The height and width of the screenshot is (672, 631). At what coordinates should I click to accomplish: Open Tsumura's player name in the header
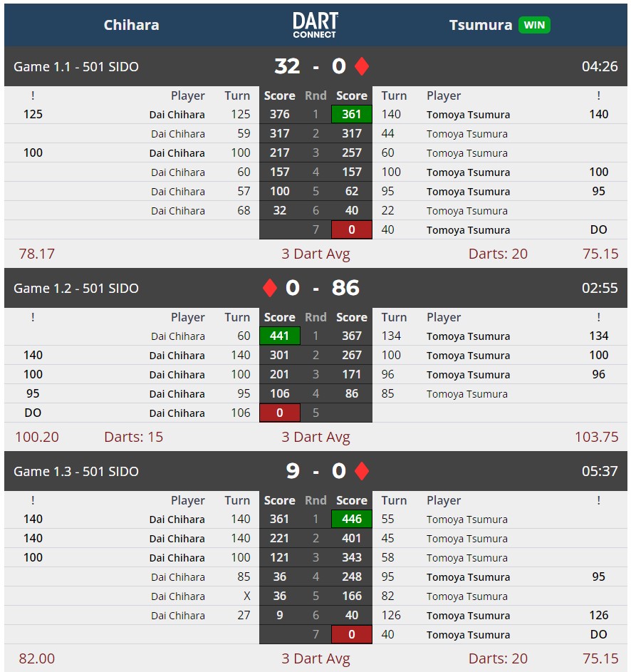click(481, 25)
